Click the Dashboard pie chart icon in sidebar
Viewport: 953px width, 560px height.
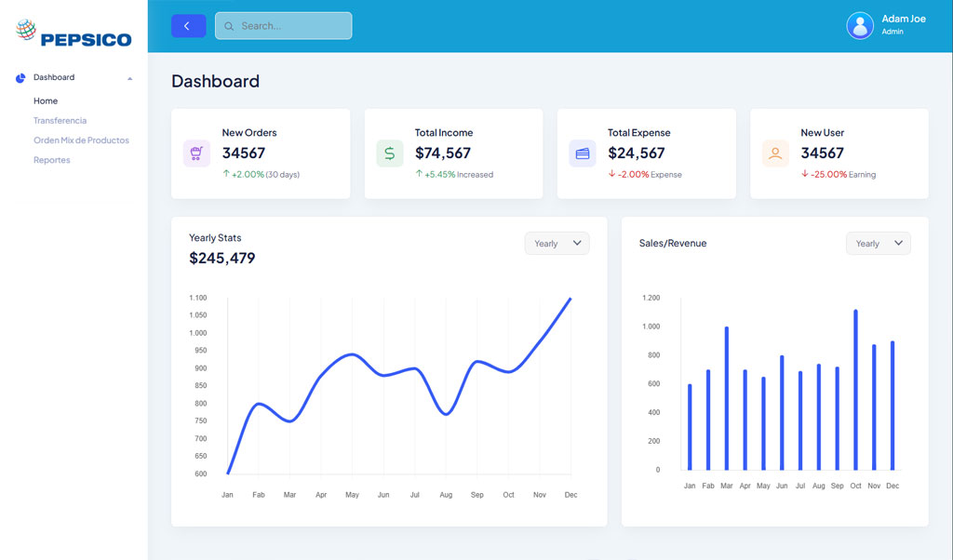point(20,78)
